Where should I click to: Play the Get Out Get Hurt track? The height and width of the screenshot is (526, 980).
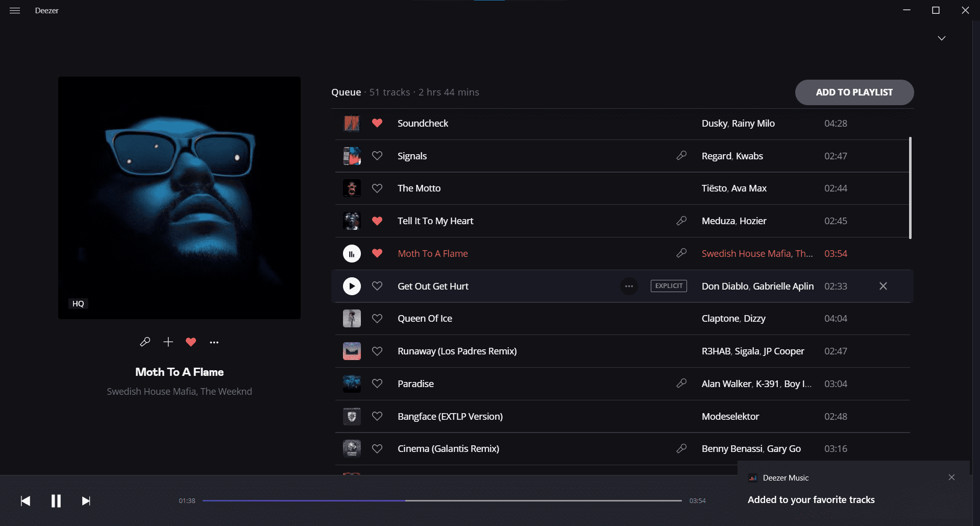[352, 286]
